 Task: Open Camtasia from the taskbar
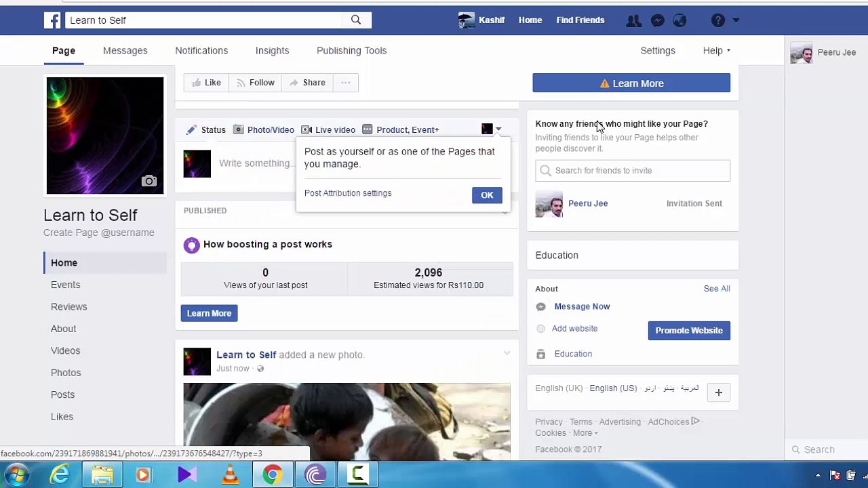357,475
